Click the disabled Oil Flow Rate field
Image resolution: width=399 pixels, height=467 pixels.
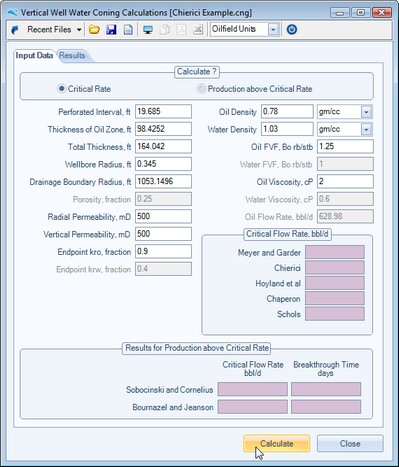point(345,216)
